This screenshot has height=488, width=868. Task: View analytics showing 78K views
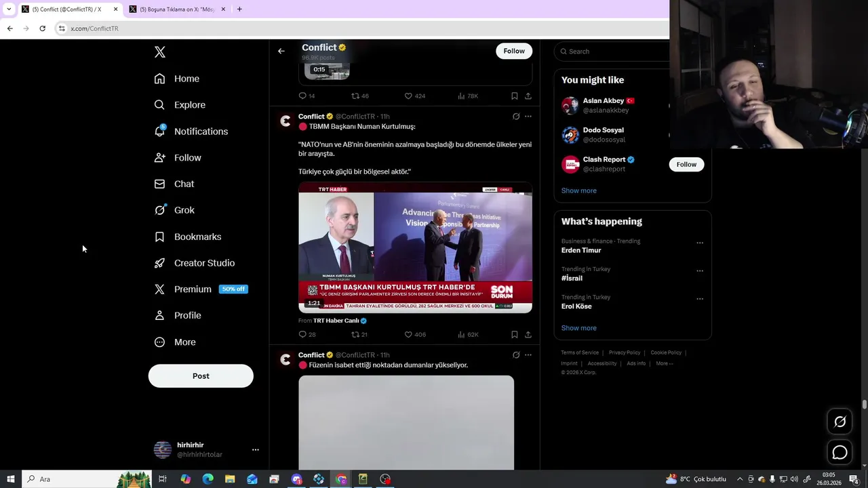coord(468,96)
